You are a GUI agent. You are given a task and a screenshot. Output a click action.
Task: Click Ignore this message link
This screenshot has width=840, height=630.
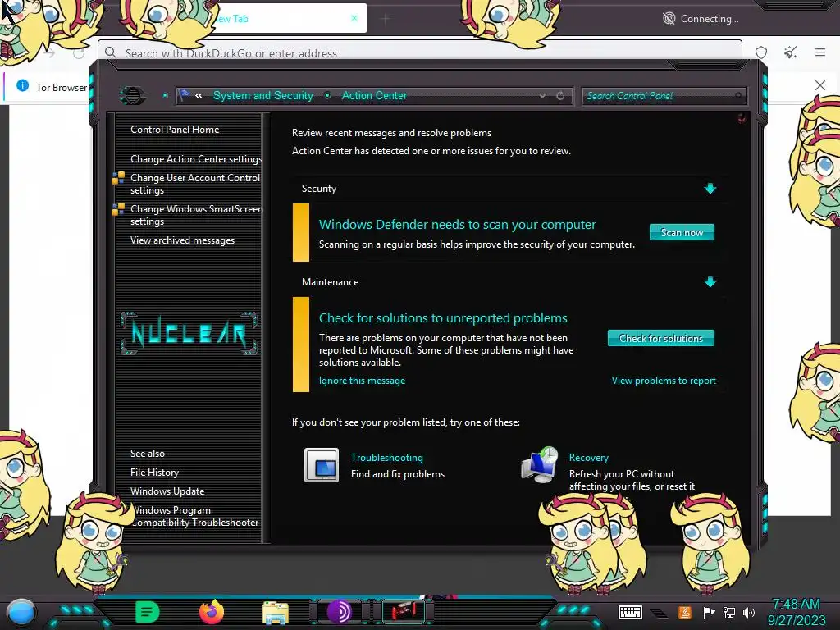(362, 381)
